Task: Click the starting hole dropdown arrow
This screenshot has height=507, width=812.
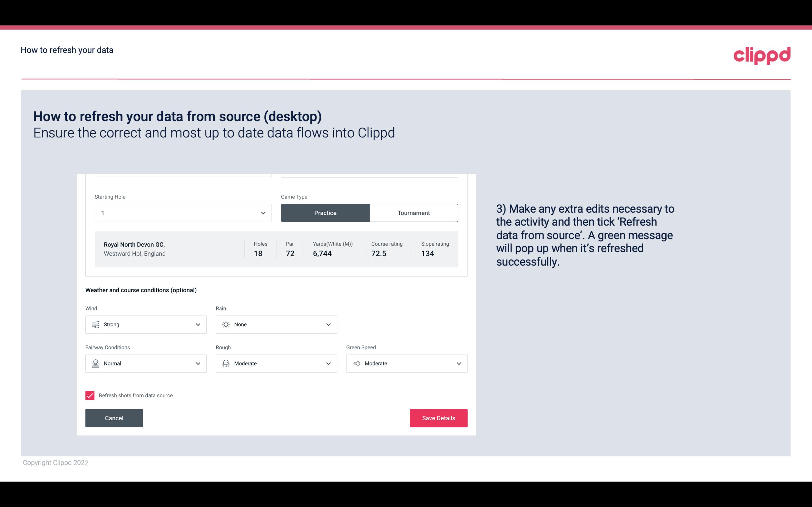Action: click(263, 213)
